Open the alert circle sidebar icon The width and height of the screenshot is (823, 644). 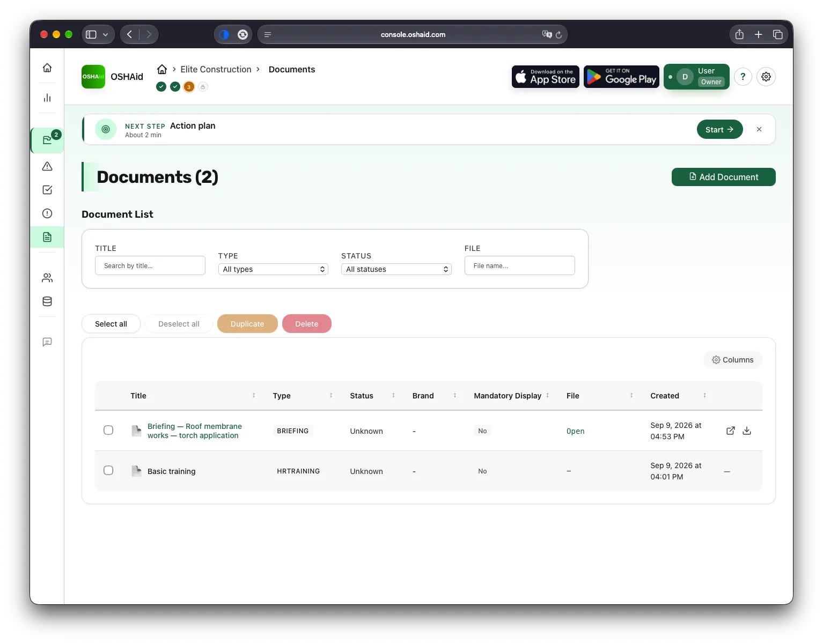[x=47, y=213]
